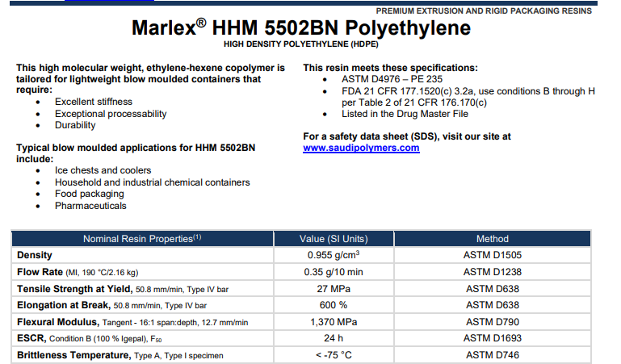This screenshot has height=364, width=621.
Task: Select This resin meets these specifications heading
Action: click(x=391, y=68)
